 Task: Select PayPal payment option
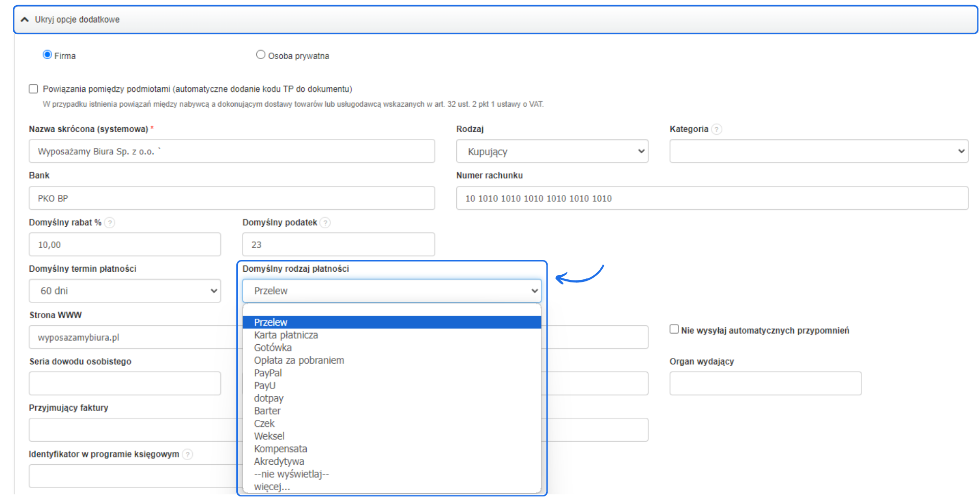pos(268,373)
